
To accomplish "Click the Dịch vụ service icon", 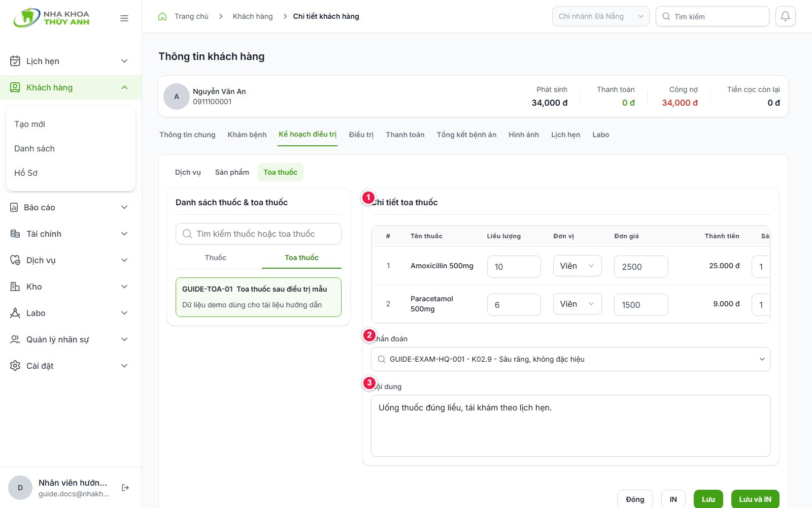I will [x=15, y=260].
